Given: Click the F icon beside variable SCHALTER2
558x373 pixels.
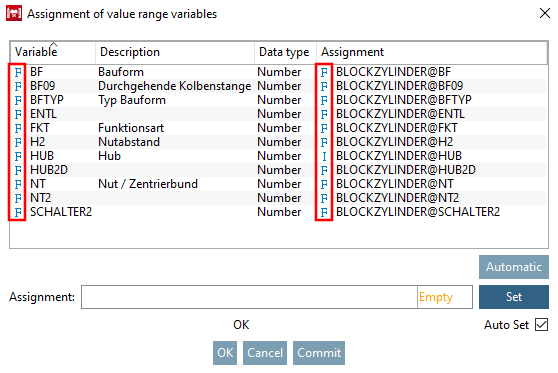Looking at the screenshot, I should (18, 212).
